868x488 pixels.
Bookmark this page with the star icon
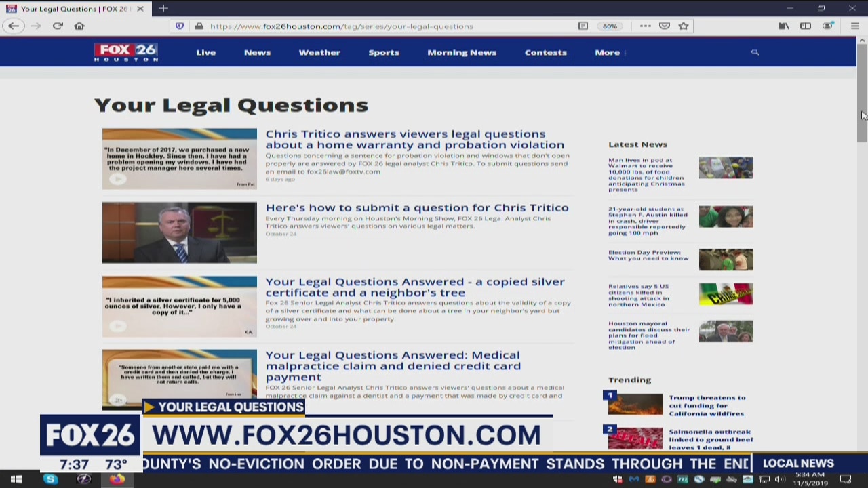pos(684,26)
